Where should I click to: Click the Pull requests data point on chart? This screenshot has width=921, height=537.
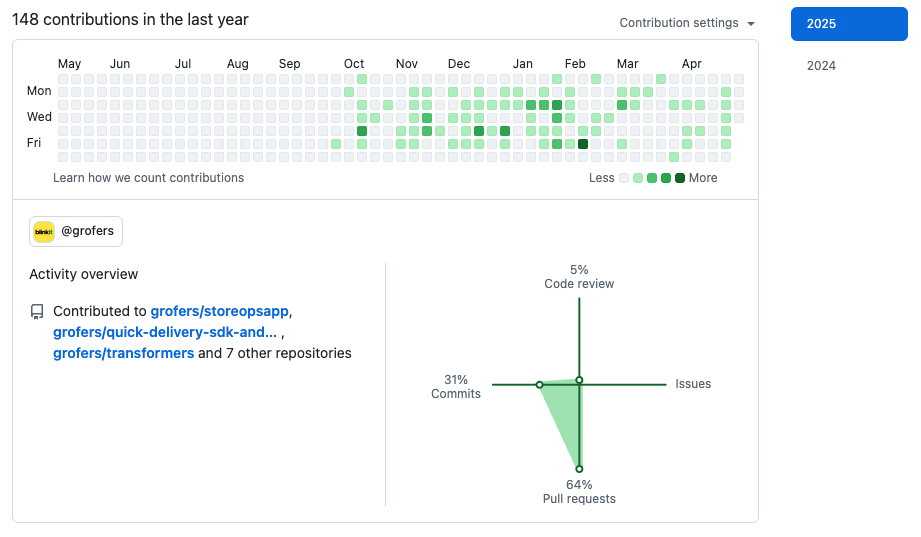point(579,468)
